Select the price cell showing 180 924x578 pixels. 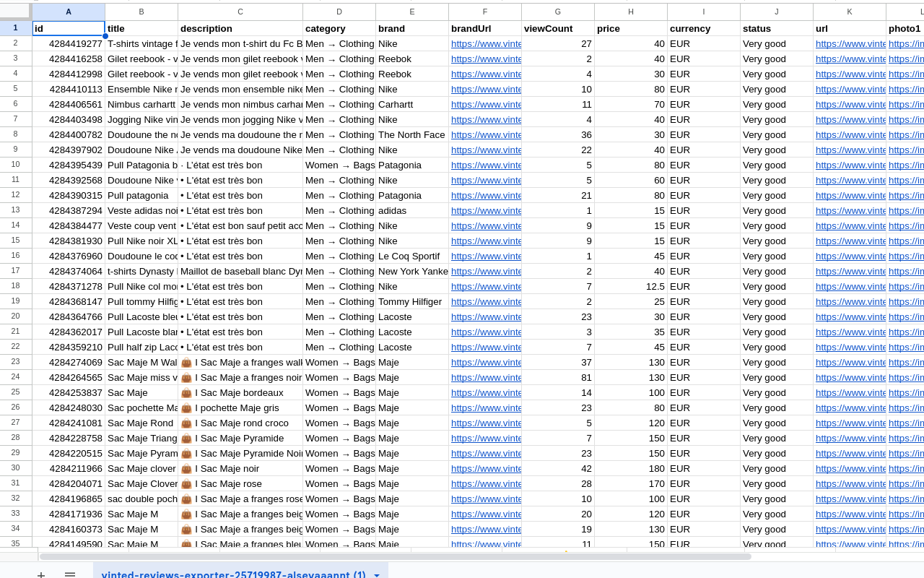coord(631,468)
